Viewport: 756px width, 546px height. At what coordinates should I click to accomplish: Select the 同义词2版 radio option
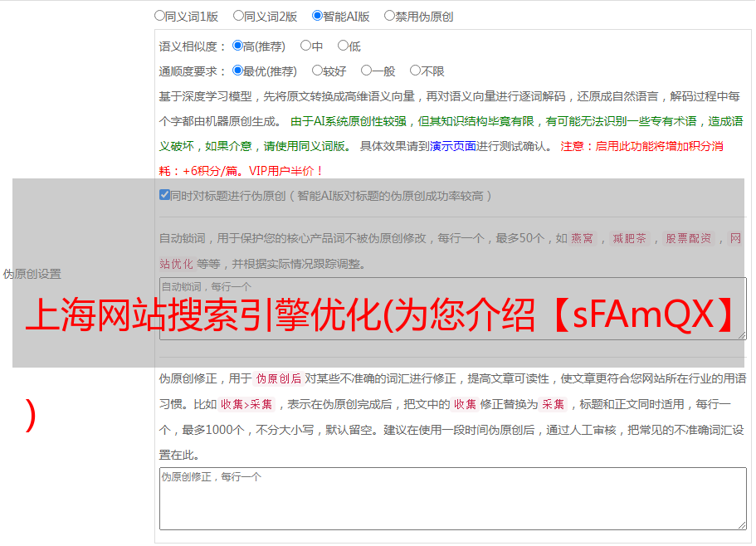(238, 16)
